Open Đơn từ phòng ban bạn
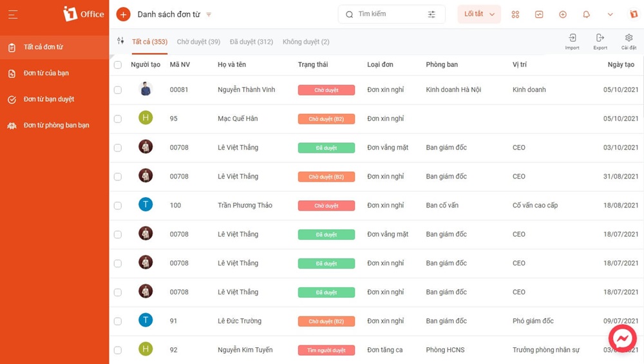 (x=56, y=126)
